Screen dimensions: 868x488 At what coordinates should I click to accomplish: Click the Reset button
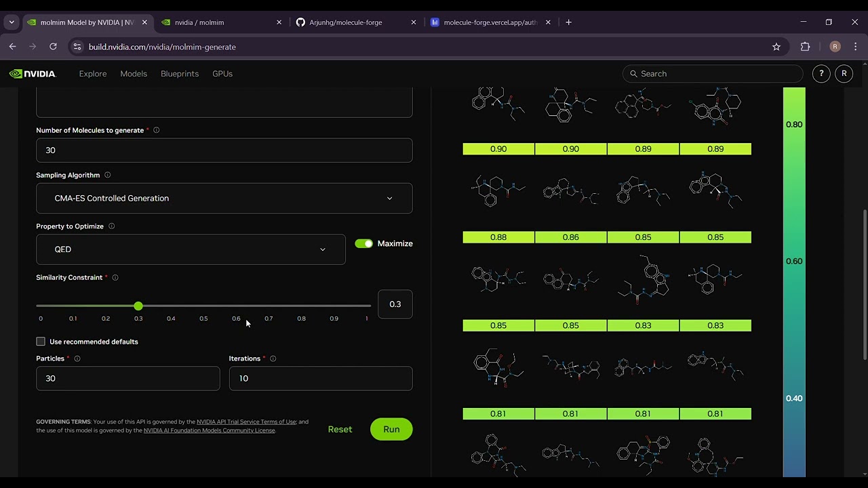coord(340,429)
